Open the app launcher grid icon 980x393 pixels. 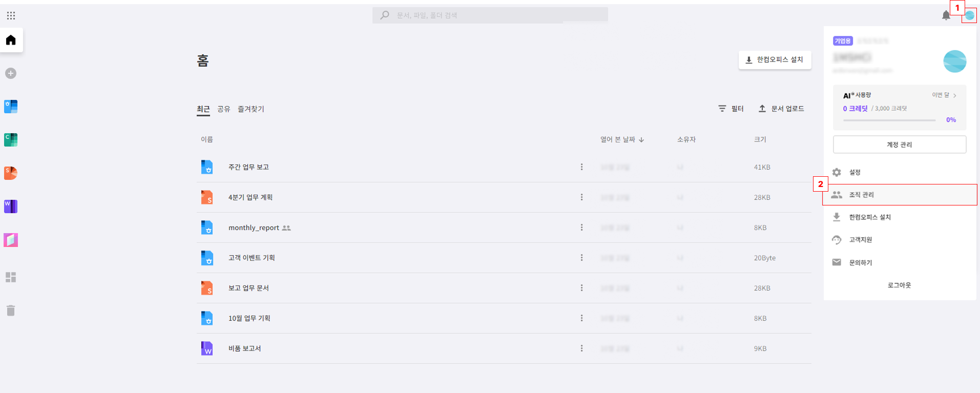click(x=11, y=15)
